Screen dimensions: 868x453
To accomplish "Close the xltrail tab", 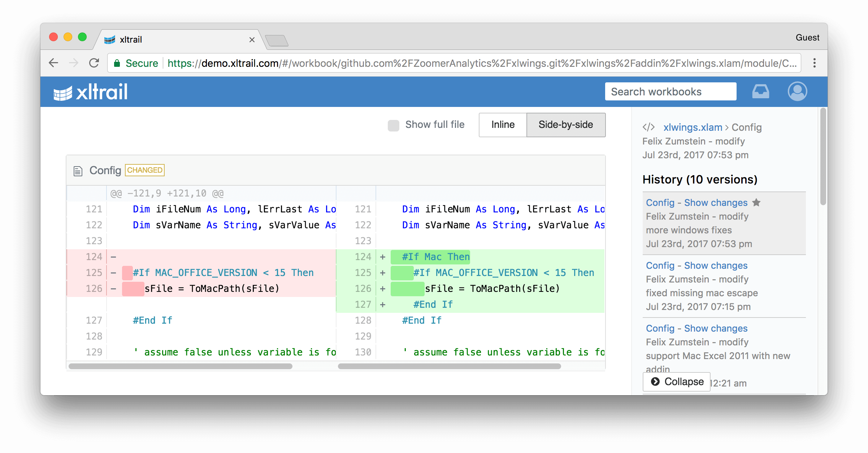I will pos(252,40).
